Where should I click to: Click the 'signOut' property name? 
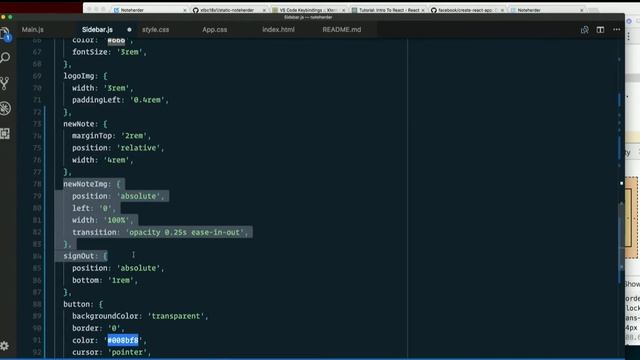[x=79, y=256]
